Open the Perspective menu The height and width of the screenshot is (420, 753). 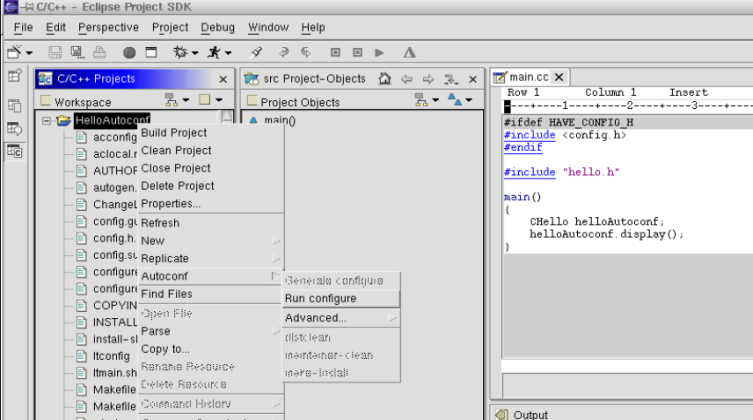108,27
